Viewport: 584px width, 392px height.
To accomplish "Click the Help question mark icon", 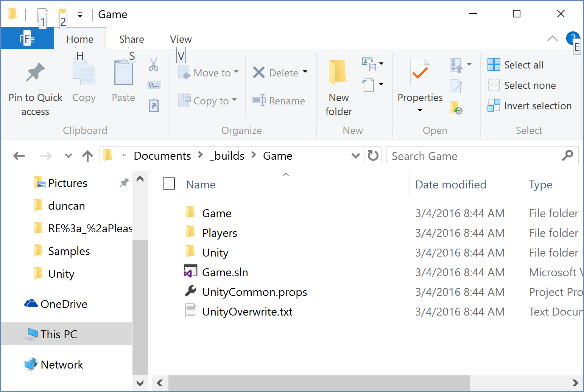I will click(573, 38).
